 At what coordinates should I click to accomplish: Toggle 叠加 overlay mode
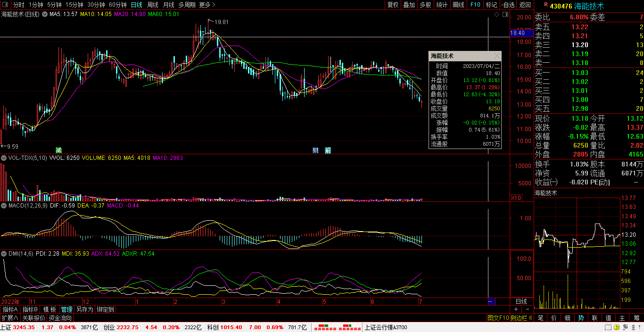click(409, 5)
